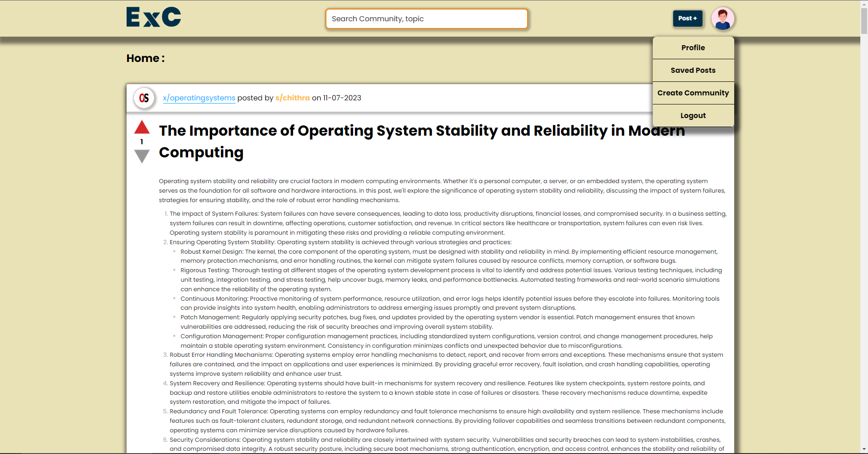Click the vote count number 1
This screenshot has width=868, height=454.
pos(142,142)
